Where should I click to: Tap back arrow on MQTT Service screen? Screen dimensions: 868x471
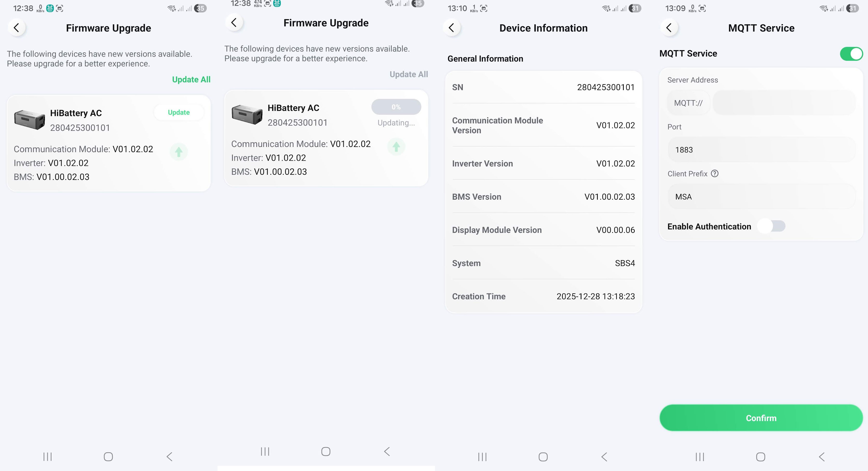669,28
